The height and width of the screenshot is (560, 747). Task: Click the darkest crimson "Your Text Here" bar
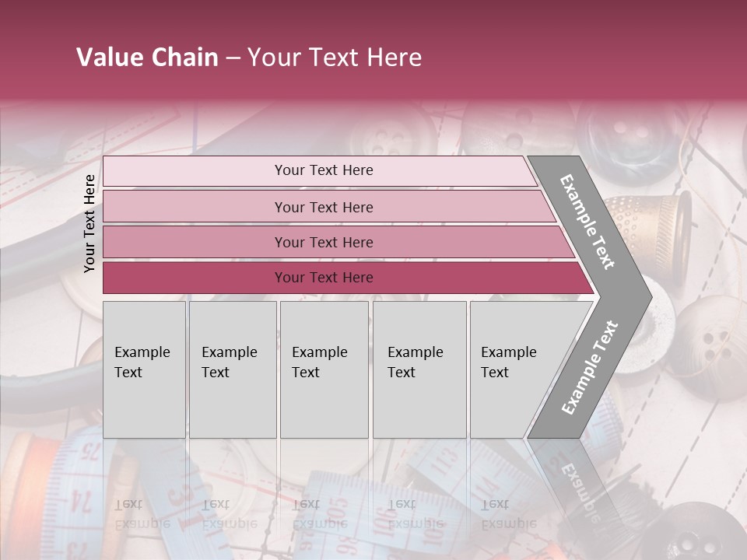(x=323, y=278)
